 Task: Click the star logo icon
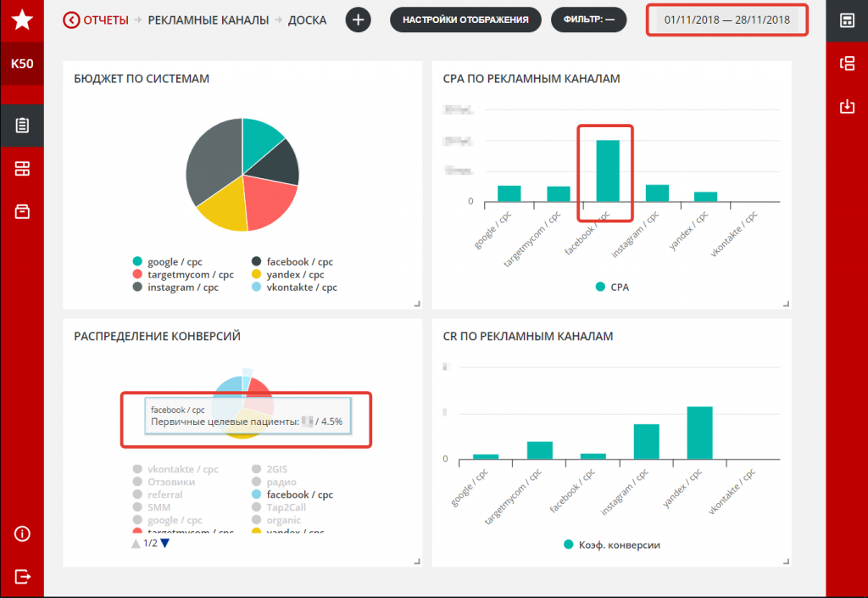tap(22, 20)
